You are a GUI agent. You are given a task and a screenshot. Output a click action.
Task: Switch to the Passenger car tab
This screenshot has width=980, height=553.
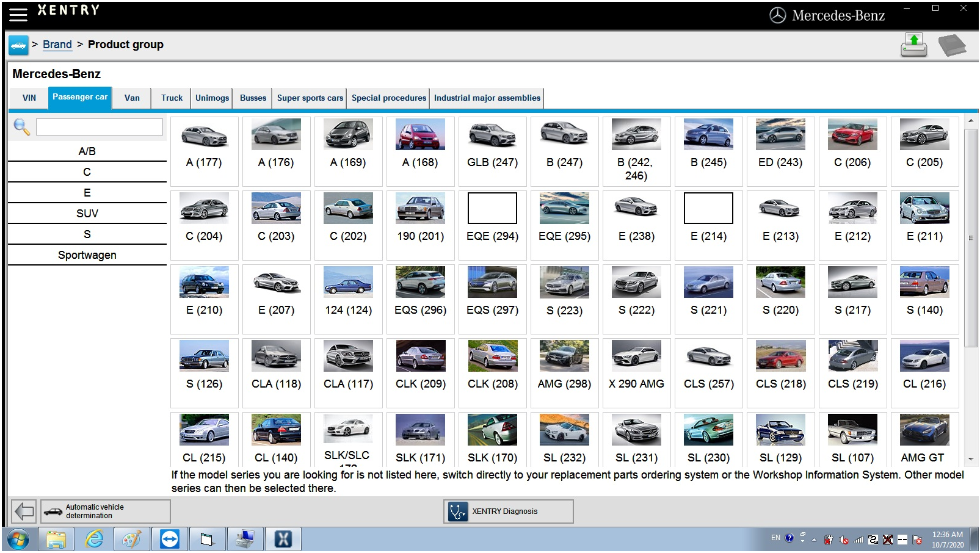click(80, 97)
